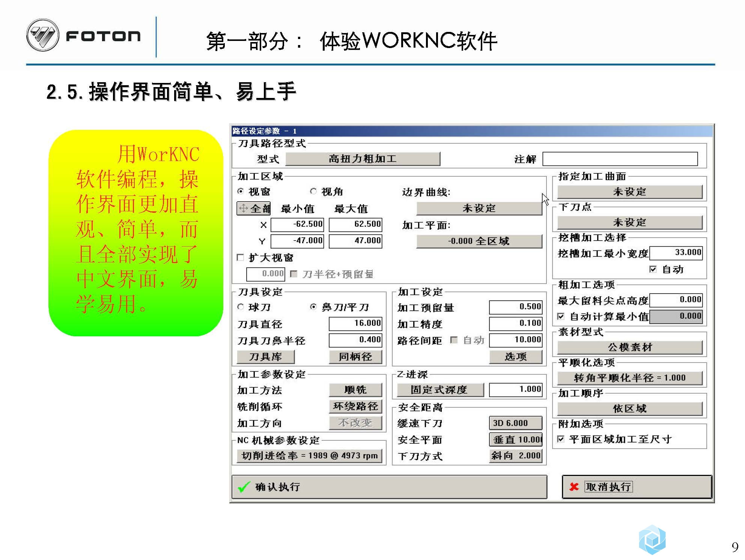Open 切削进给率 = 1989 @ 4973 rpm settings
The height and width of the screenshot is (560, 745).
310,456
